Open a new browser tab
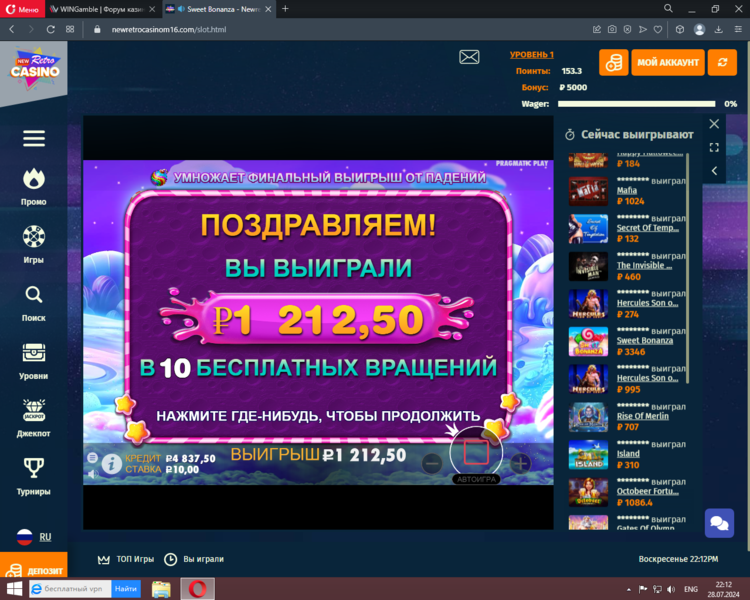 coord(285,9)
